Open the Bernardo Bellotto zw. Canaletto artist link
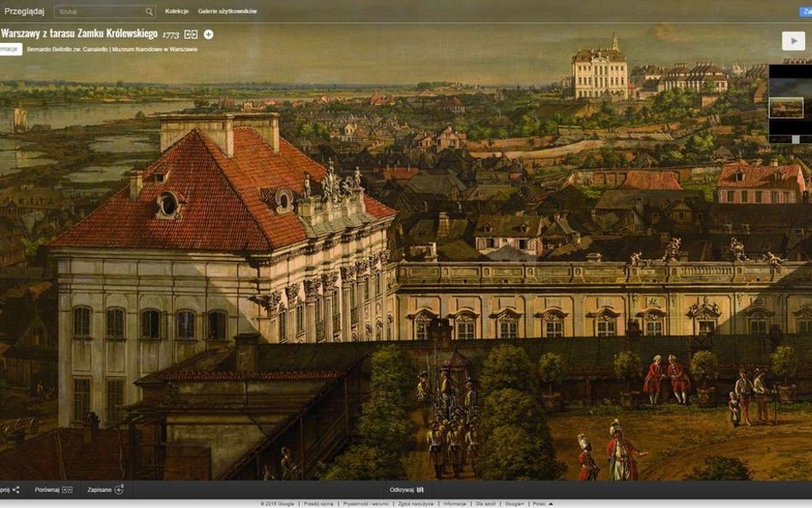This screenshot has width=812, height=508. click(68, 50)
